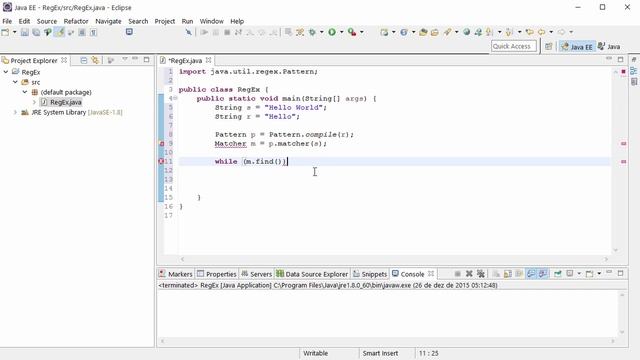Screen dimensions: 640x360
Task: Click the Open Type icon in toolbar
Action: click(x=423, y=32)
